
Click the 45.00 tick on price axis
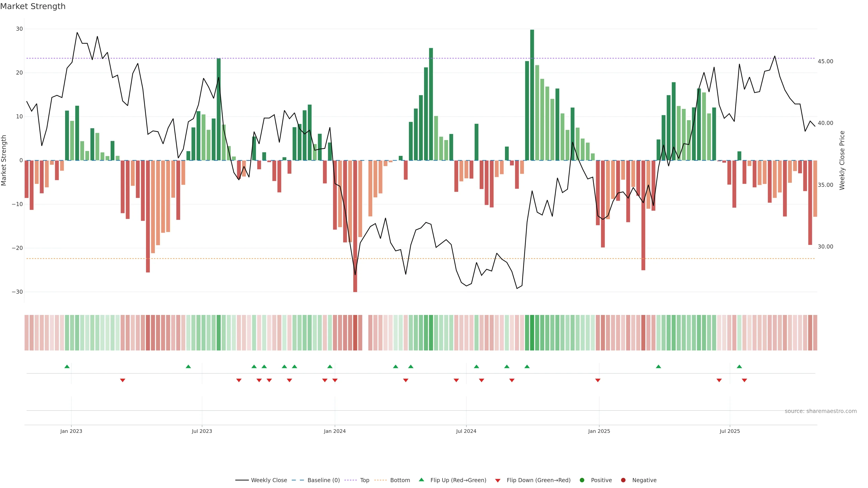(x=825, y=61)
